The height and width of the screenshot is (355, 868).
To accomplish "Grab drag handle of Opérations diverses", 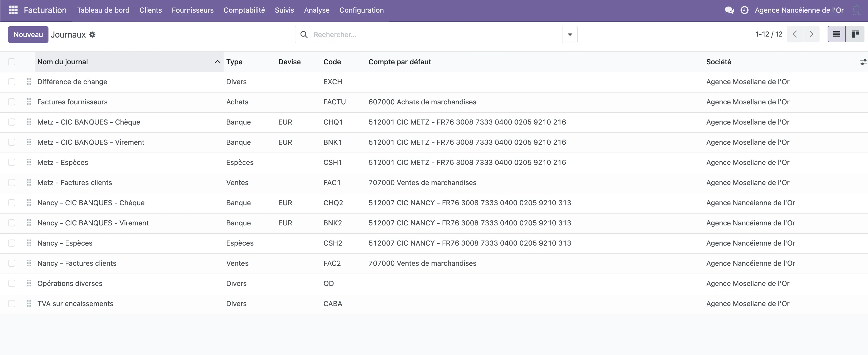I will tap(29, 284).
